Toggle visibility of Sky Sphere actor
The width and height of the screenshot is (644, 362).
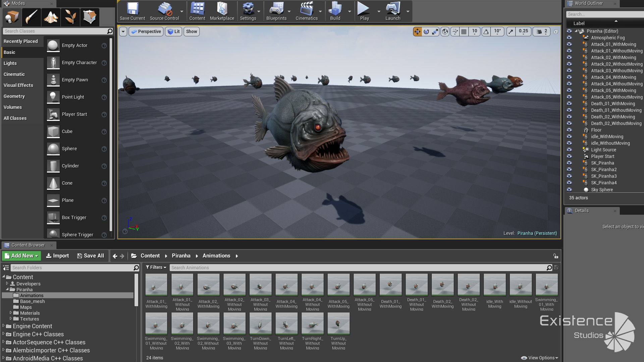[x=569, y=189]
